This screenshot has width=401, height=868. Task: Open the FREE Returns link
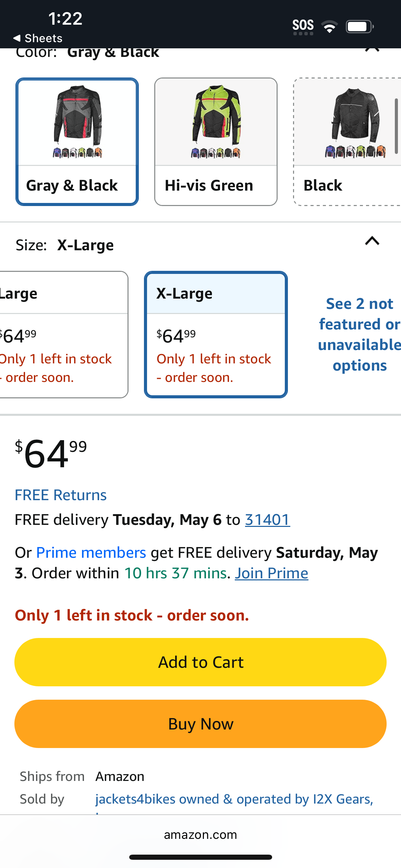[x=61, y=495]
